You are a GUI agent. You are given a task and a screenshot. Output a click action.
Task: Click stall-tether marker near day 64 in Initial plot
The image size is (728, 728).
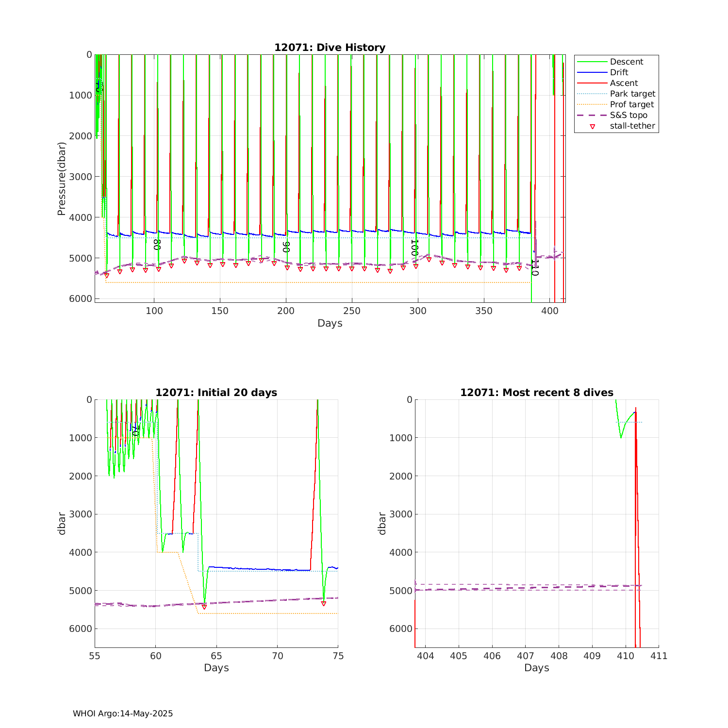[x=204, y=607]
